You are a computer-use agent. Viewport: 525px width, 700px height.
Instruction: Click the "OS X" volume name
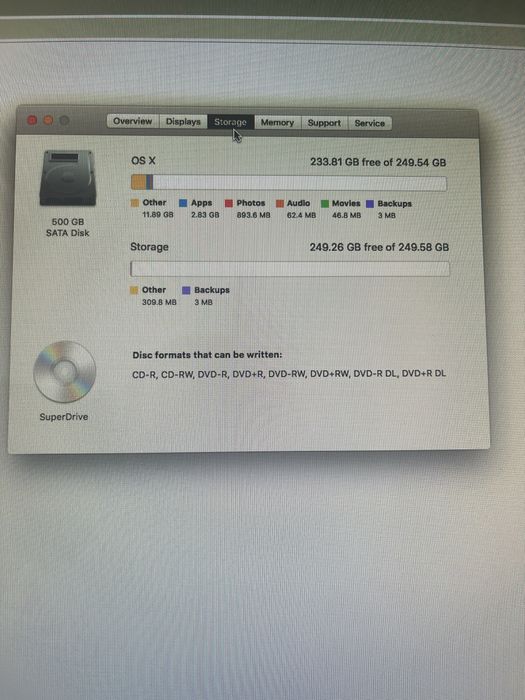pyautogui.click(x=143, y=161)
